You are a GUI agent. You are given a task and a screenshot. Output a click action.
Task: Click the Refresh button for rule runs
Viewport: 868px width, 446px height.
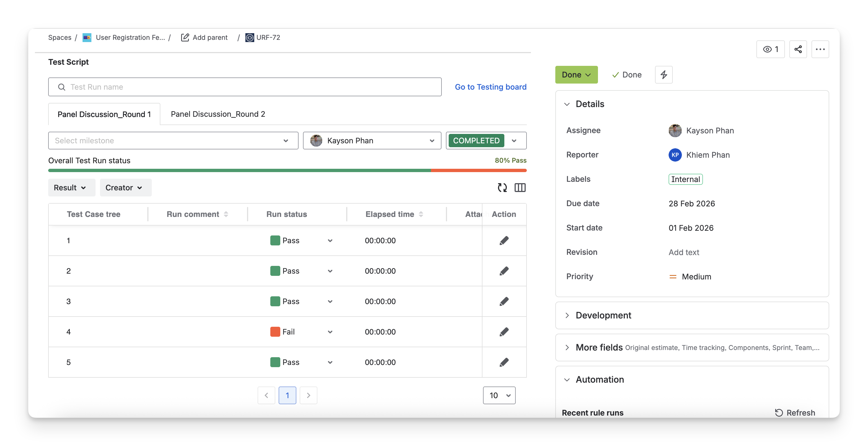[x=795, y=413]
